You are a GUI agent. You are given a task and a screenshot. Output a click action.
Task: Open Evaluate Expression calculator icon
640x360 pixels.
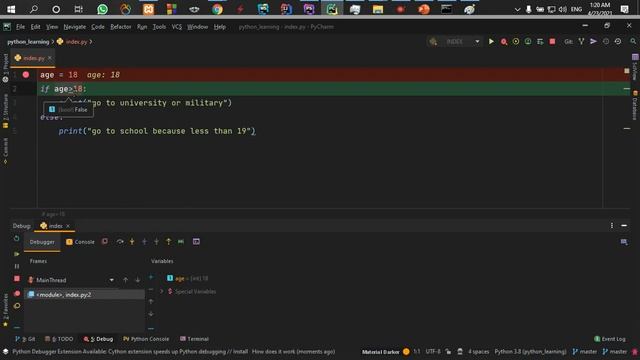click(196, 242)
